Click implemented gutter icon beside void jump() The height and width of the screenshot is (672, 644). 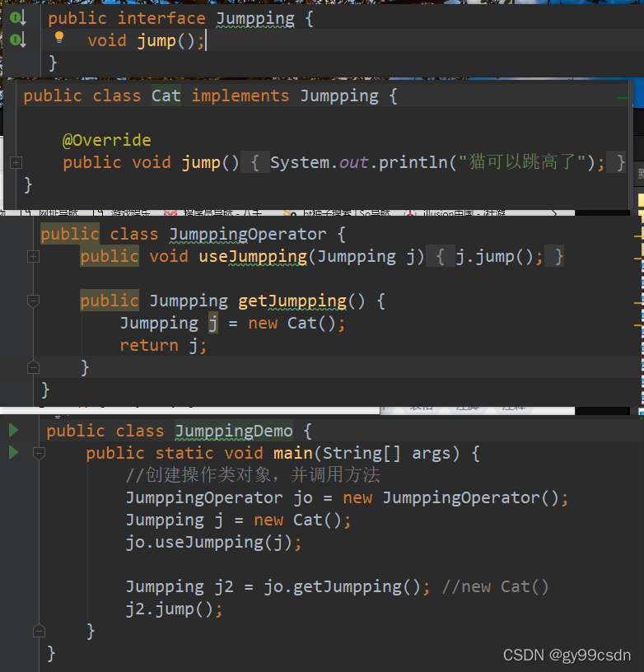[x=17, y=40]
